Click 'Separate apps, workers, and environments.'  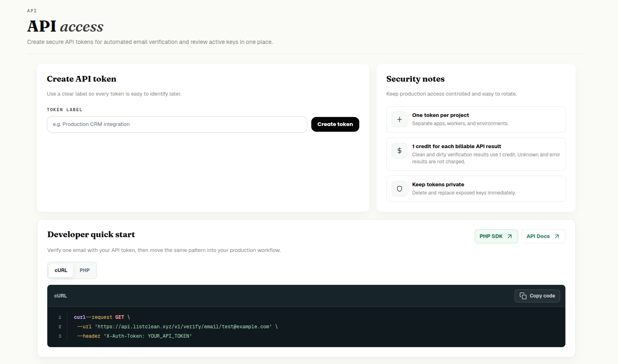[460, 124]
